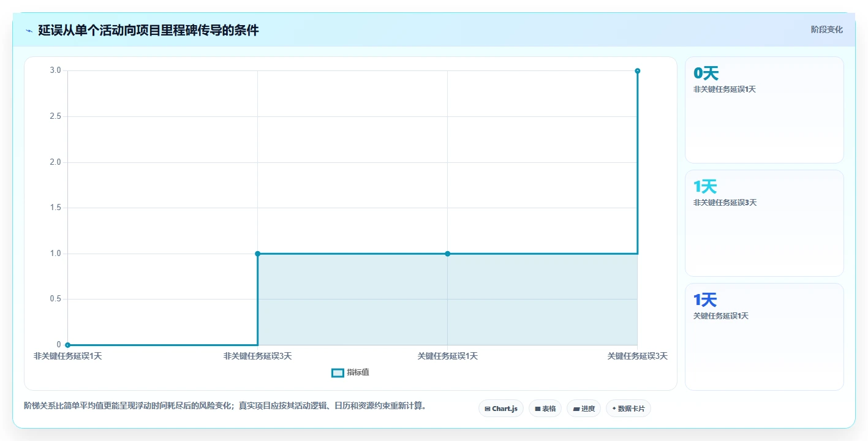Click the x-axis label 关键任务延误1天
This screenshot has height=441, width=868.
pos(448,356)
